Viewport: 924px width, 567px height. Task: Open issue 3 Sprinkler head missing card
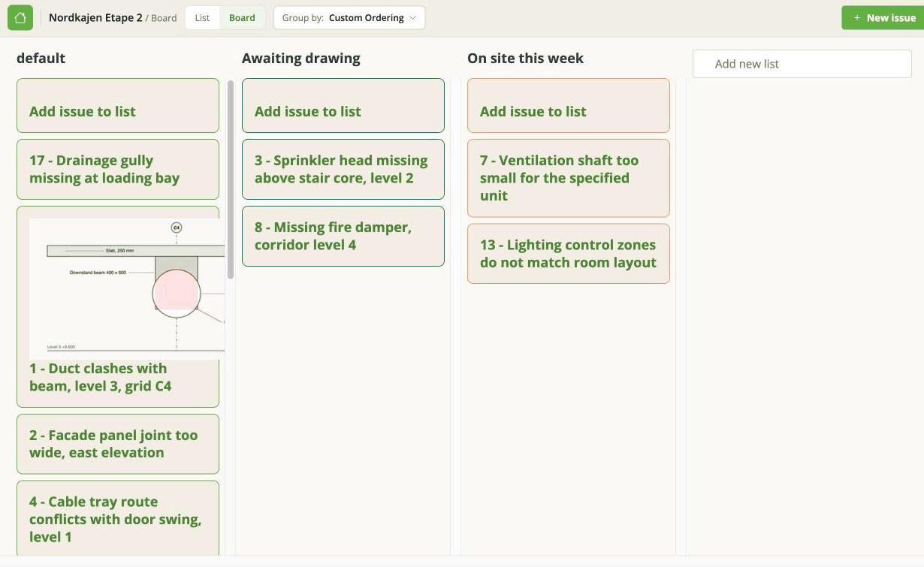(x=343, y=169)
